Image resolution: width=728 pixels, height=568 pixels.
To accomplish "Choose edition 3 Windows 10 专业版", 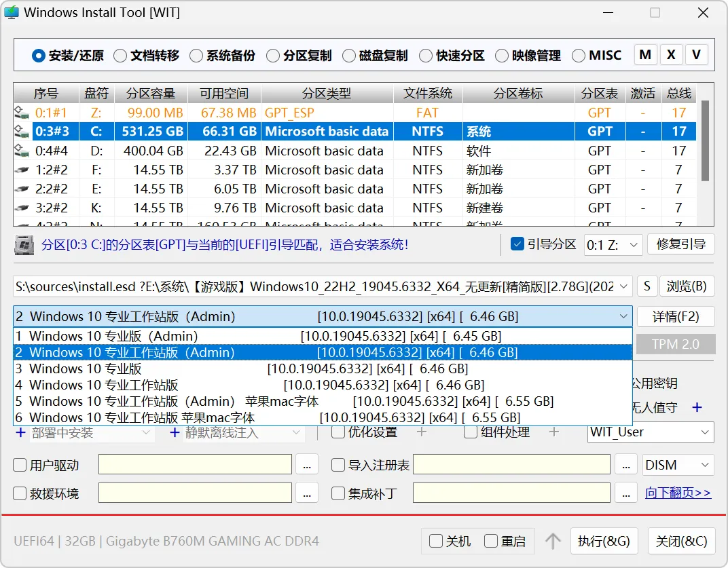I will click(x=323, y=369).
